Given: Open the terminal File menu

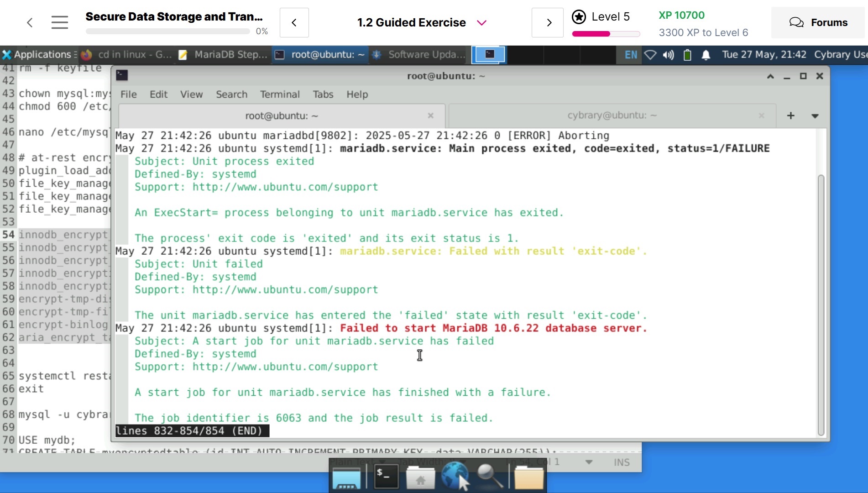Looking at the screenshot, I should pos(128,94).
